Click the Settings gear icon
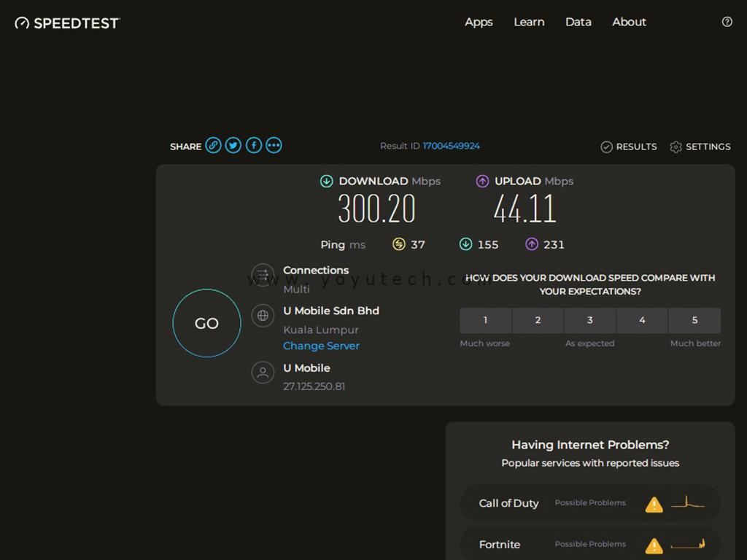Image resolution: width=747 pixels, height=560 pixels. (x=676, y=147)
